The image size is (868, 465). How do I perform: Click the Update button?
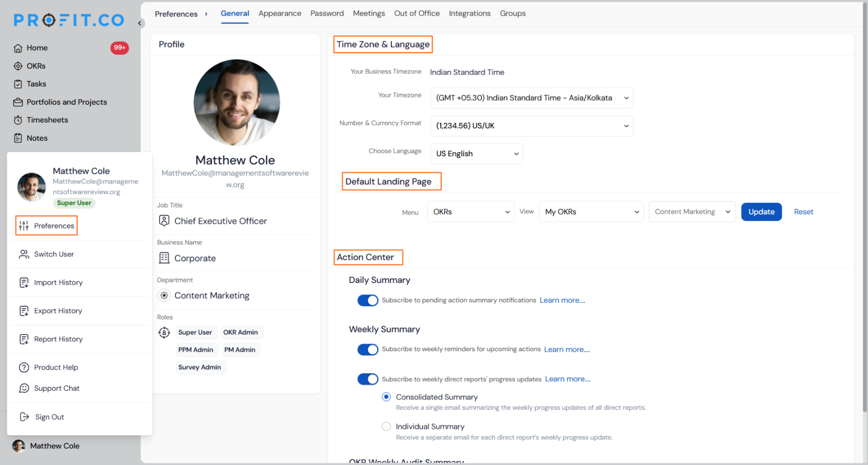coord(761,212)
